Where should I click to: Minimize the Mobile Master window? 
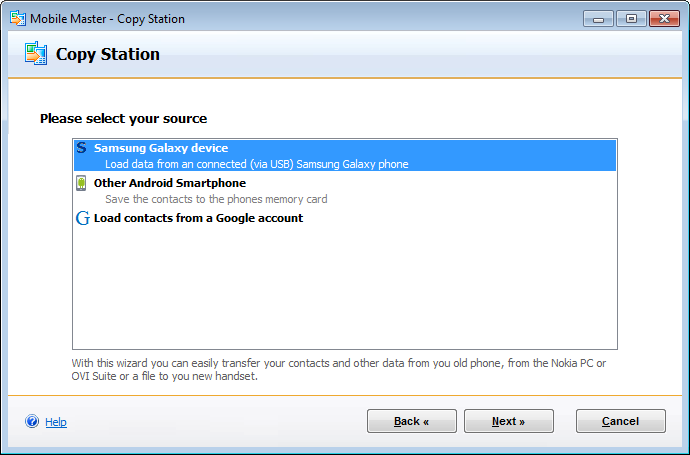click(600, 18)
